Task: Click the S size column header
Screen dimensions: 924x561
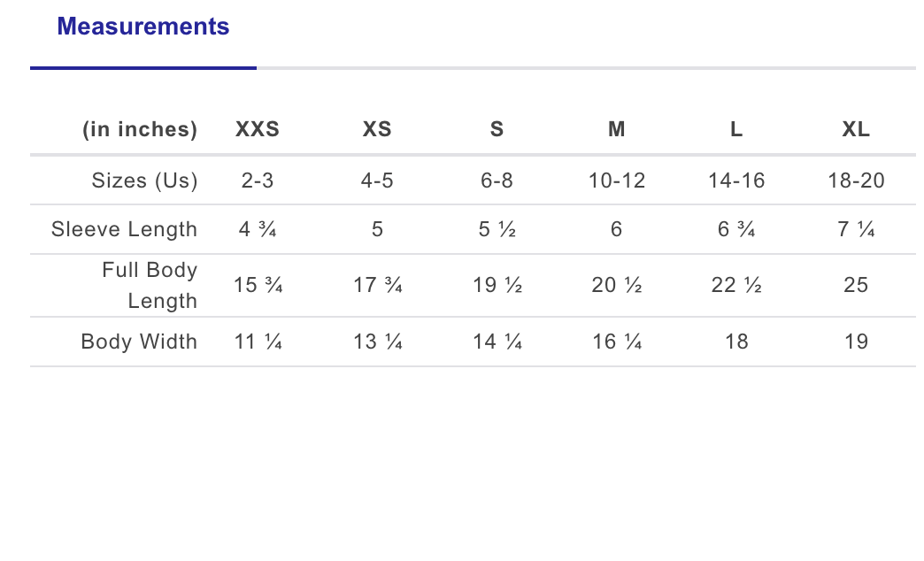Action: [x=497, y=130]
